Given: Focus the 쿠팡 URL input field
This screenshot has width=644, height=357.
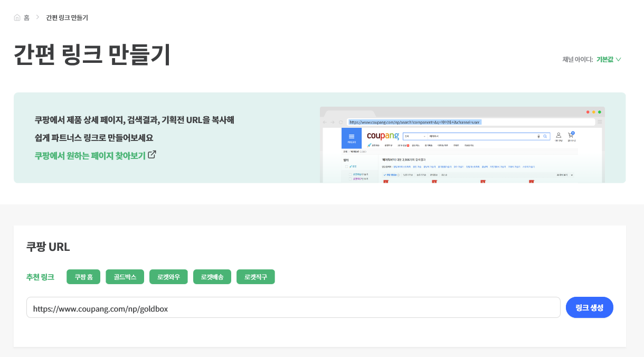Looking at the screenshot, I should tap(293, 307).
